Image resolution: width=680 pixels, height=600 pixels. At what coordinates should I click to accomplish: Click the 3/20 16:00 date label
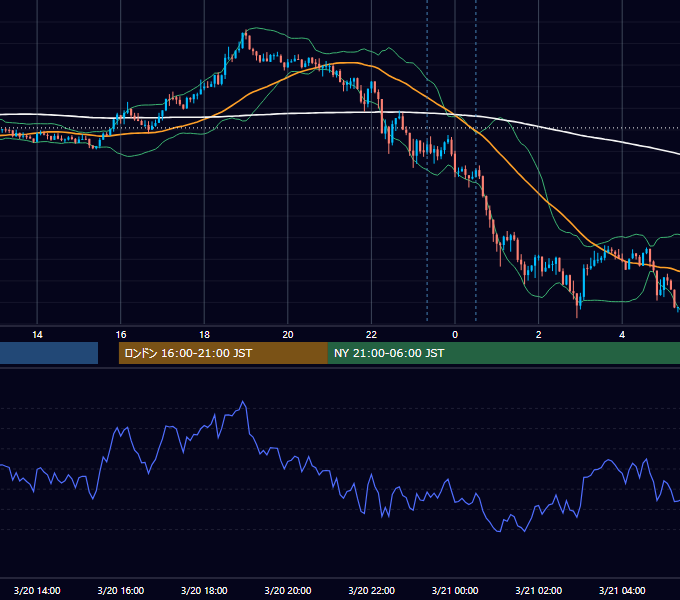(121, 590)
